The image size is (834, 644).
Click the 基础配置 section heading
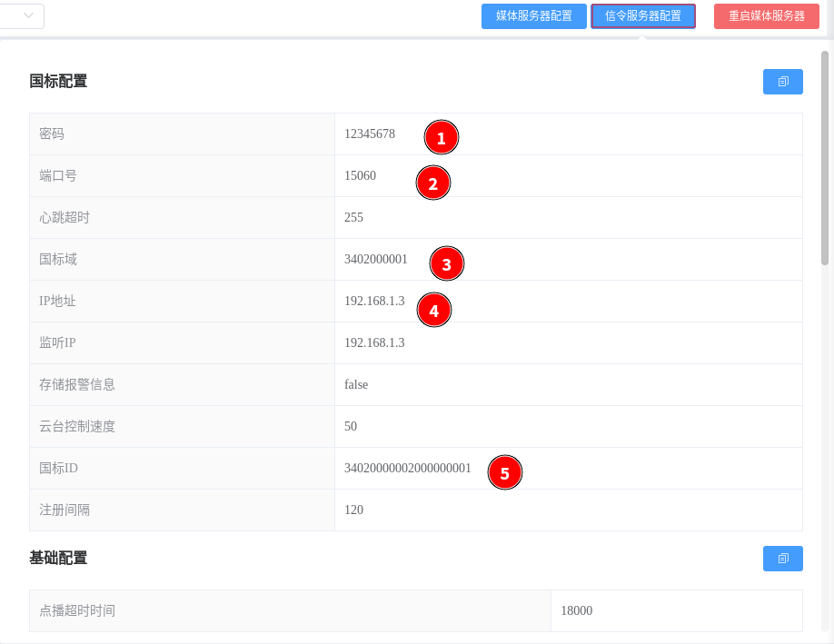(x=58, y=559)
